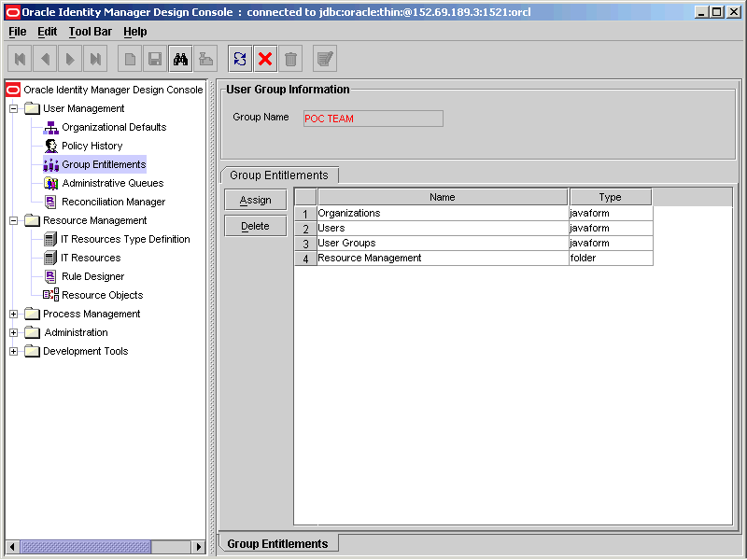Click the Save form diskette icon

coord(154,58)
